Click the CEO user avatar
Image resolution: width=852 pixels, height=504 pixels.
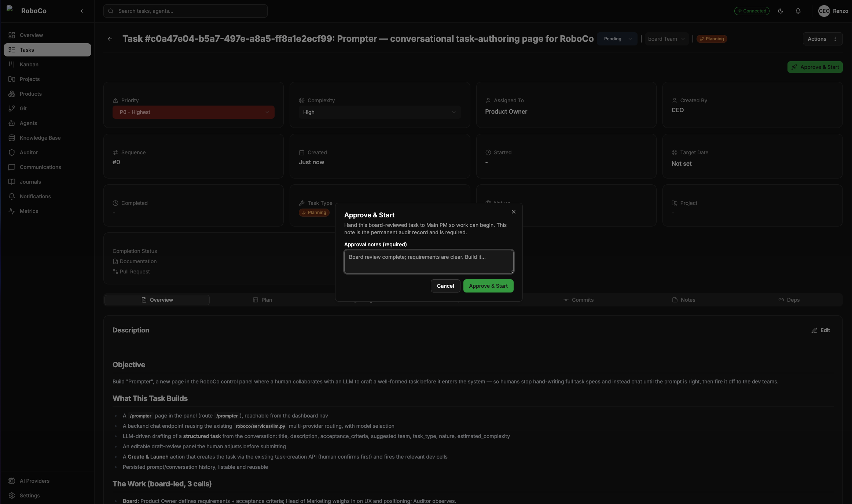point(824,11)
